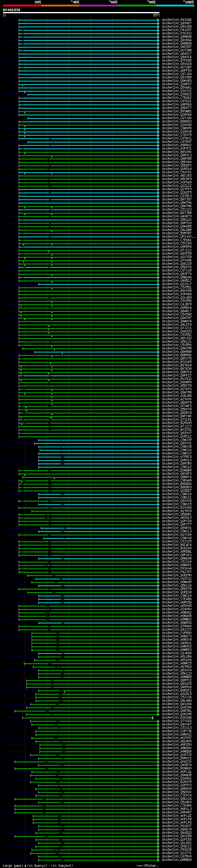Click the =50char. scale legend

pyautogui.click(x=147, y=865)
